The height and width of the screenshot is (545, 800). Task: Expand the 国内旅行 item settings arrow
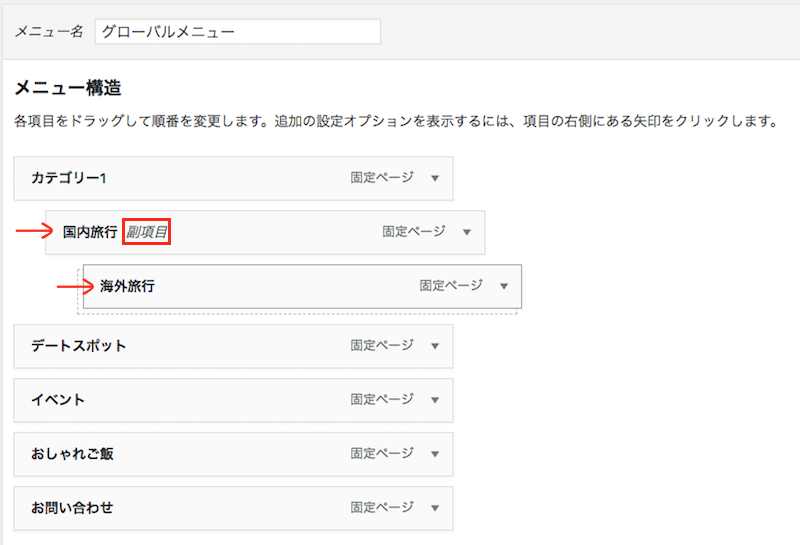(x=467, y=232)
